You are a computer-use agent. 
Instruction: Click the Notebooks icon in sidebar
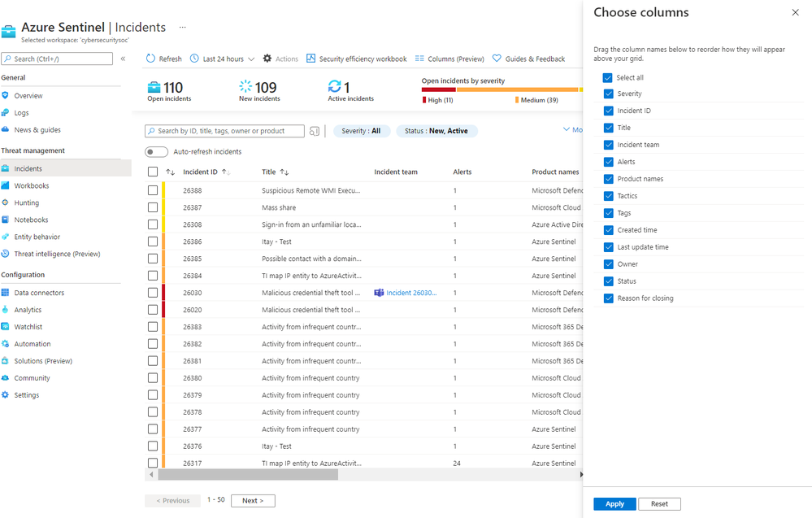point(5,220)
